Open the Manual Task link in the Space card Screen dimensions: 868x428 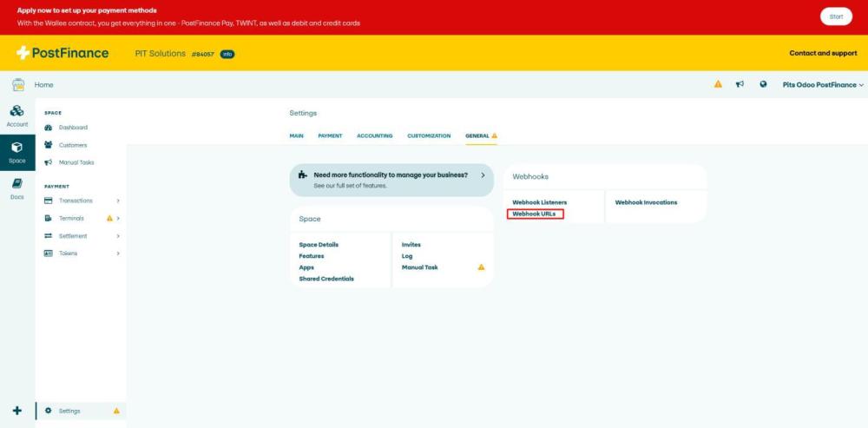coord(419,267)
